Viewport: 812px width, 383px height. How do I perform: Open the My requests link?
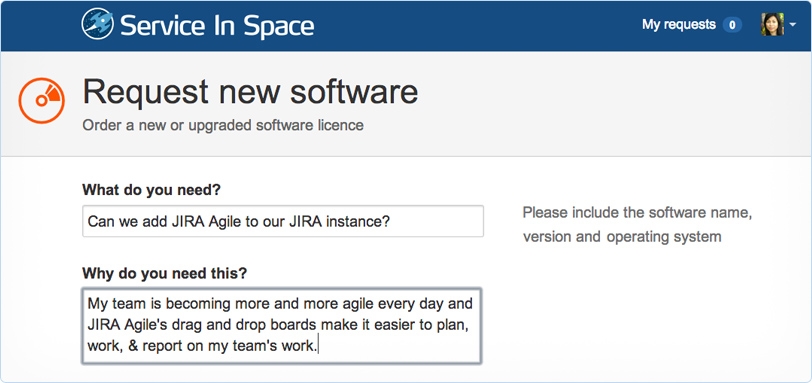click(678, 24)
